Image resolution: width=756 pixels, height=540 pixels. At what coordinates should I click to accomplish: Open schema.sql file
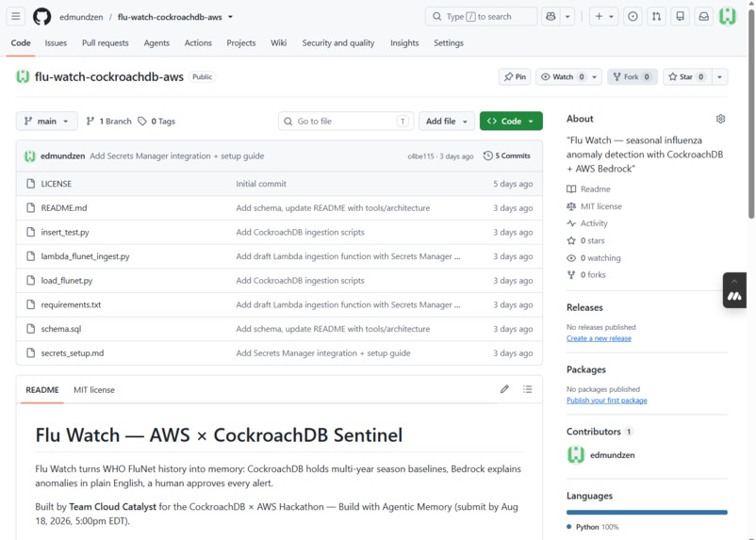[61, 329]
